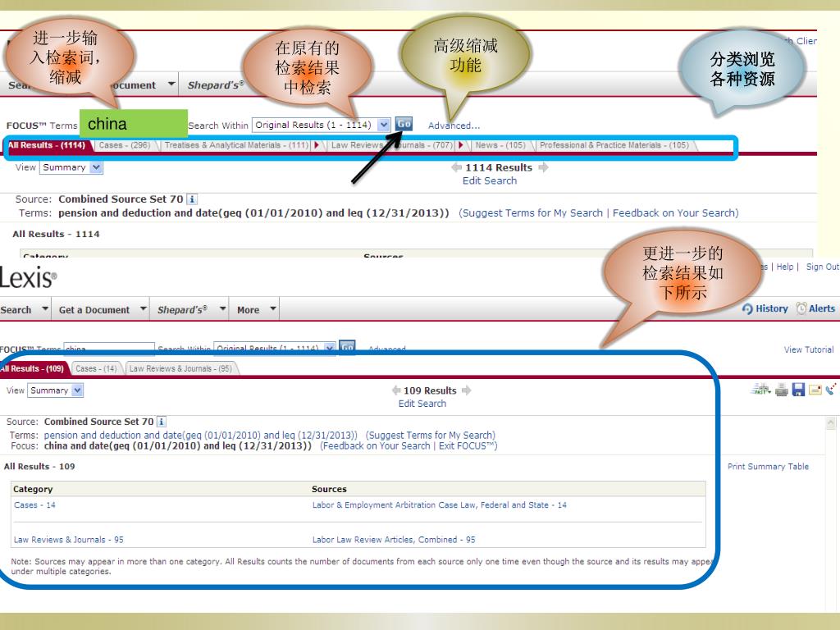This screenshot has width=840, height=630.
Task: Click the Alerts link
Action: coord(822,308)
